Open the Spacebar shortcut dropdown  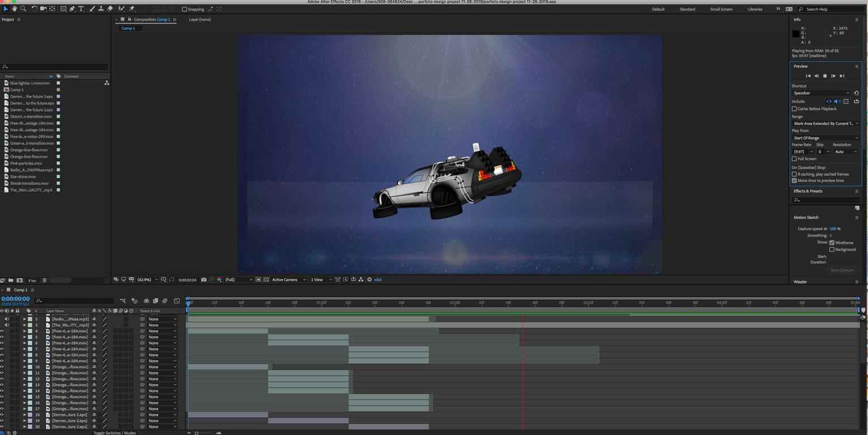821,93
